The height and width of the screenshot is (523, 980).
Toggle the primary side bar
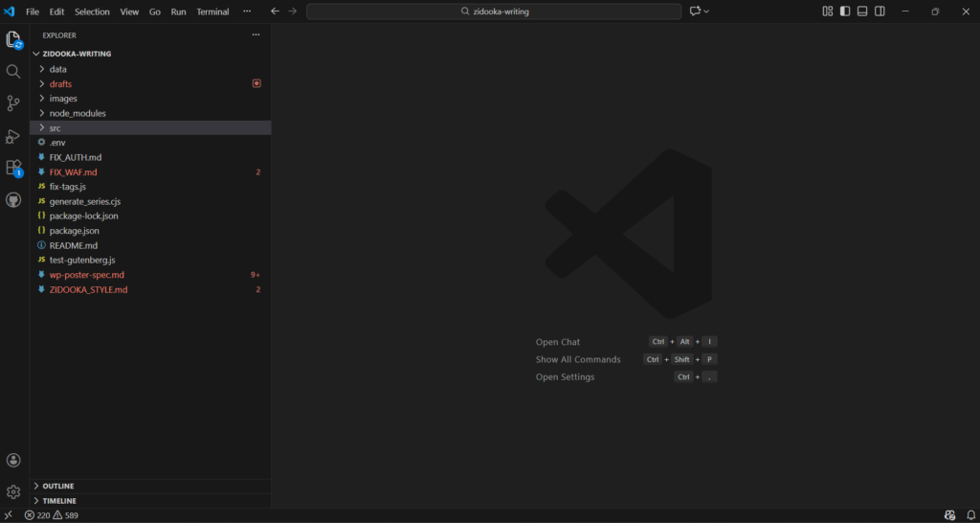click(845, 11)
